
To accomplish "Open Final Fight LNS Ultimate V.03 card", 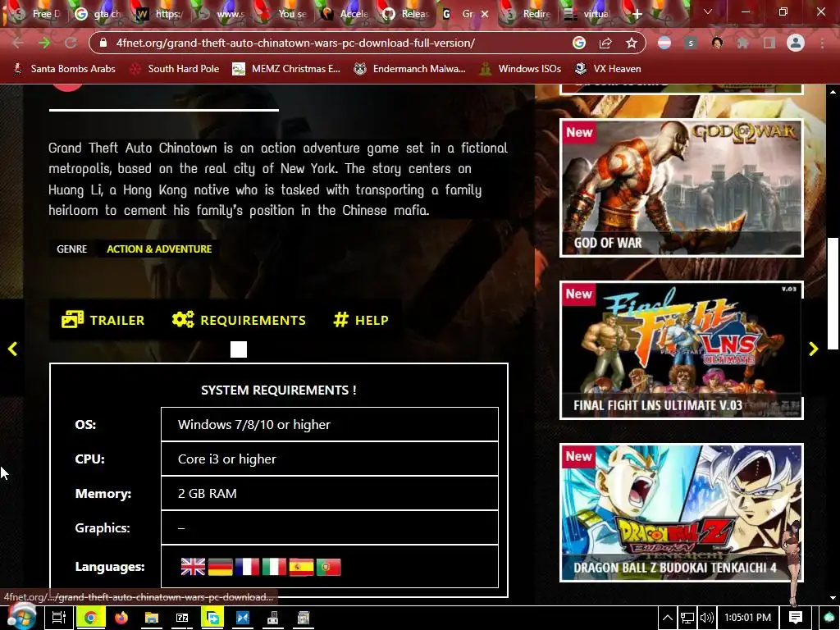I will pyautogui.click(x=682, y=349).
